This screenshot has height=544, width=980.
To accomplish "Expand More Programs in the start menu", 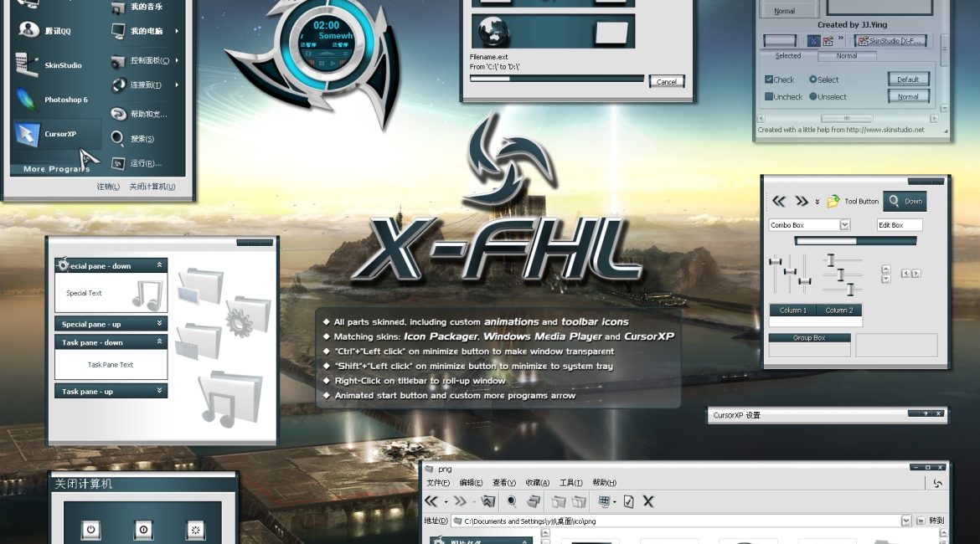I will click(56, 168).
